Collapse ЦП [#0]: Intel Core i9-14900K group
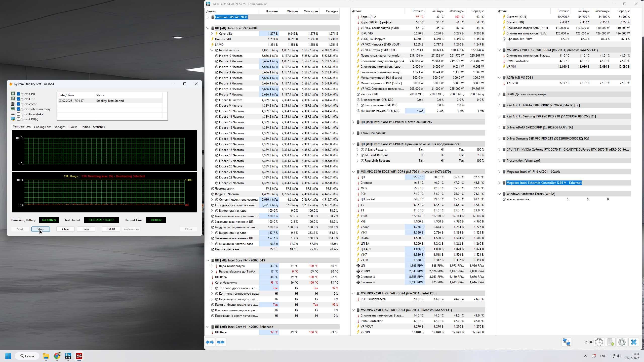This screenshot has height=362, width=644. 208,28
